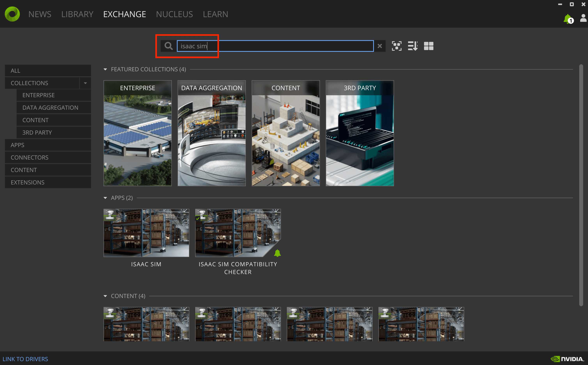Collapse the Featured Collections section
The image size is (588, 365).
[105, 70]
